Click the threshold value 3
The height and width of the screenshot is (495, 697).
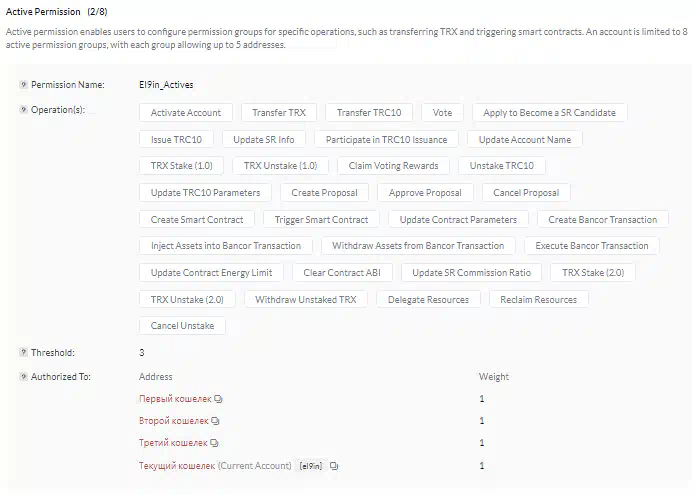point(141,352)
